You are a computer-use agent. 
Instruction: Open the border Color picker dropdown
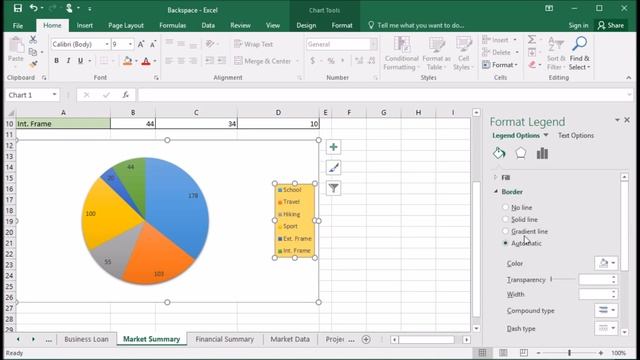606,263
